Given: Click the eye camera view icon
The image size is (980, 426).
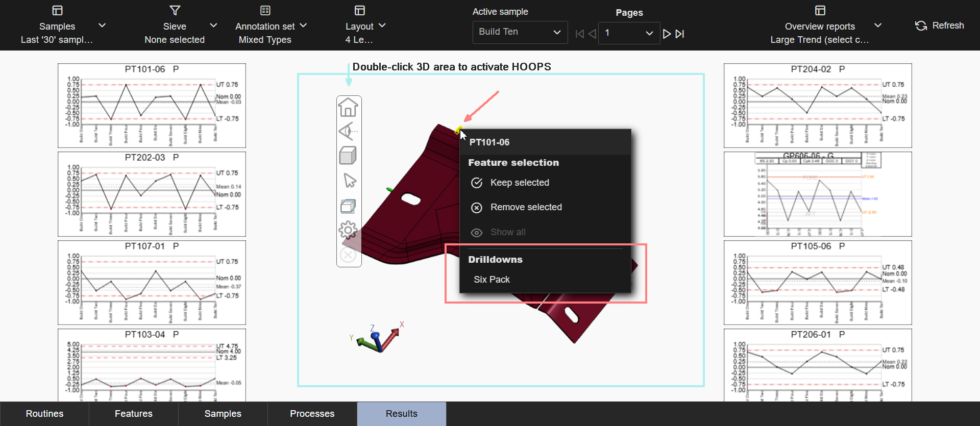Looking at the screenshot, I should pyautogui.click(x=348, y=132).
